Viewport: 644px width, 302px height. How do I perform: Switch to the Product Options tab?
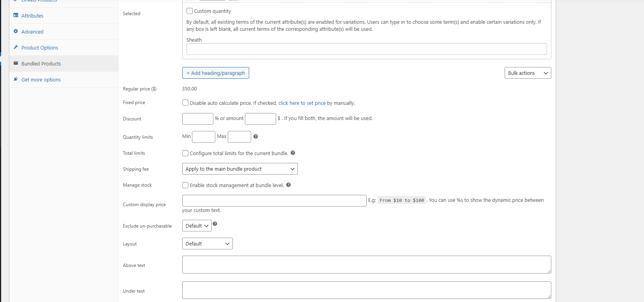click(40, 48)
